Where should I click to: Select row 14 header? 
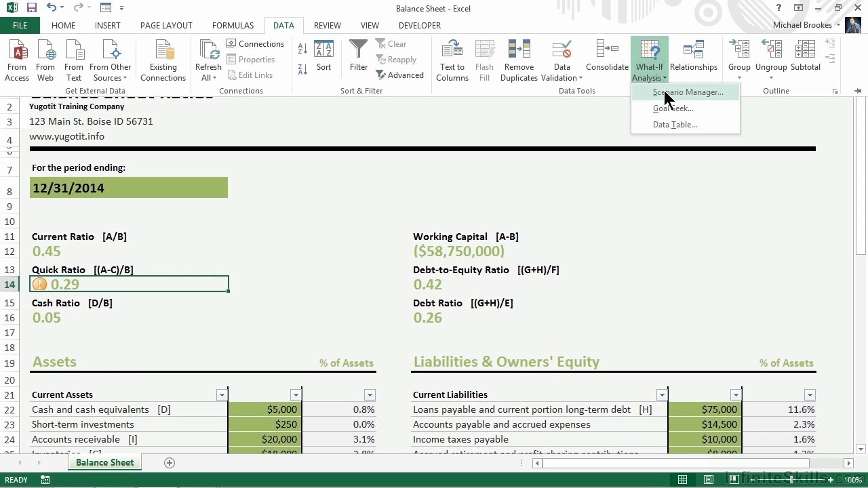coord(9,285)
